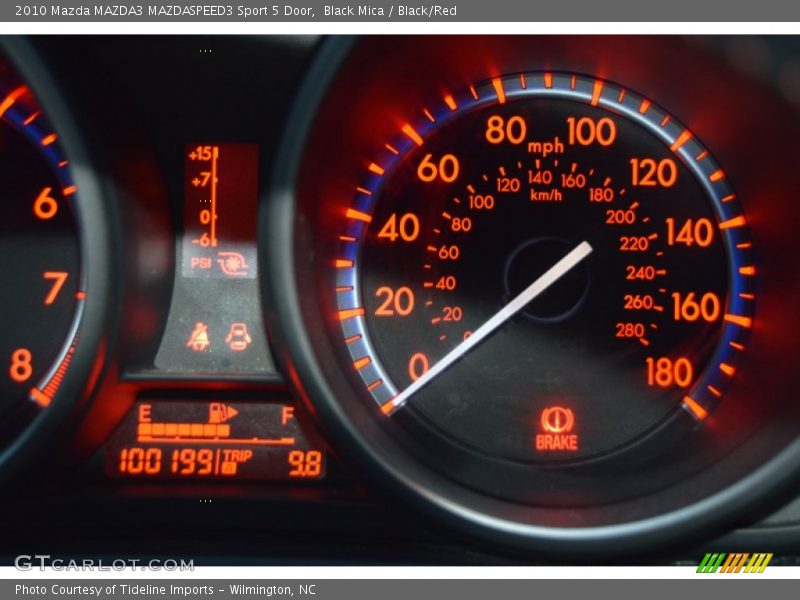
Task: Click the turbo boost icon beside PSI
Action: [234, 263]
